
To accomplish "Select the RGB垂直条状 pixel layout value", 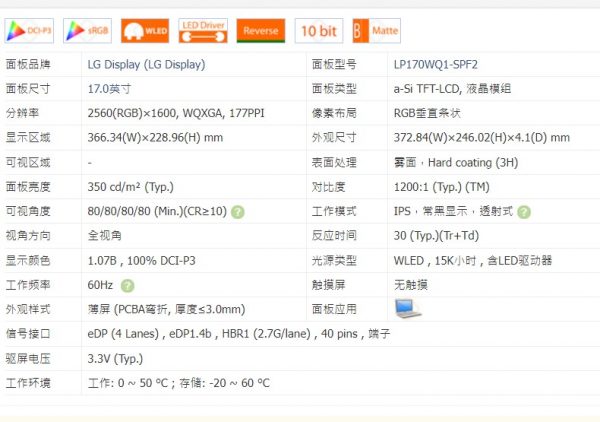I will point(427,113).
